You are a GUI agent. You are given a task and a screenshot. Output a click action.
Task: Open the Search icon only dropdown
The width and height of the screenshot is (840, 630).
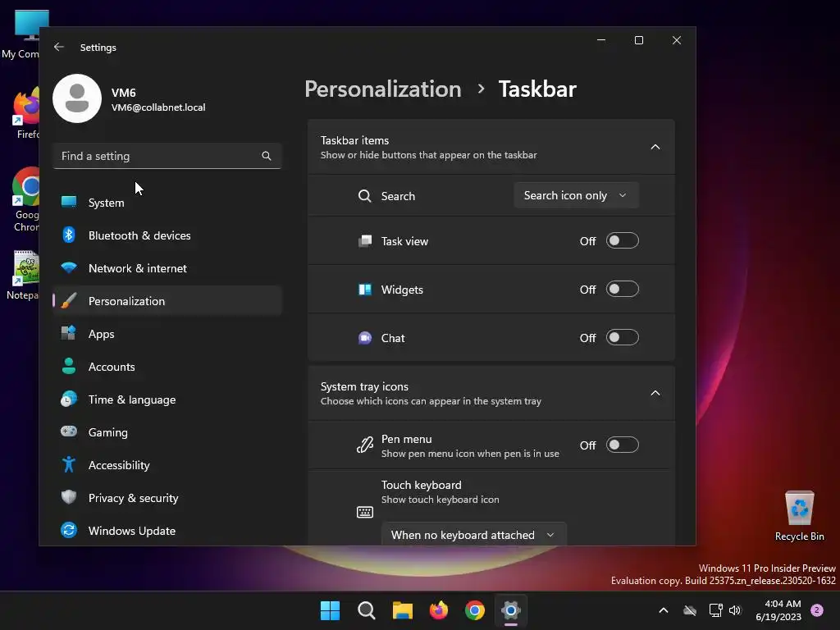[576, 195]
